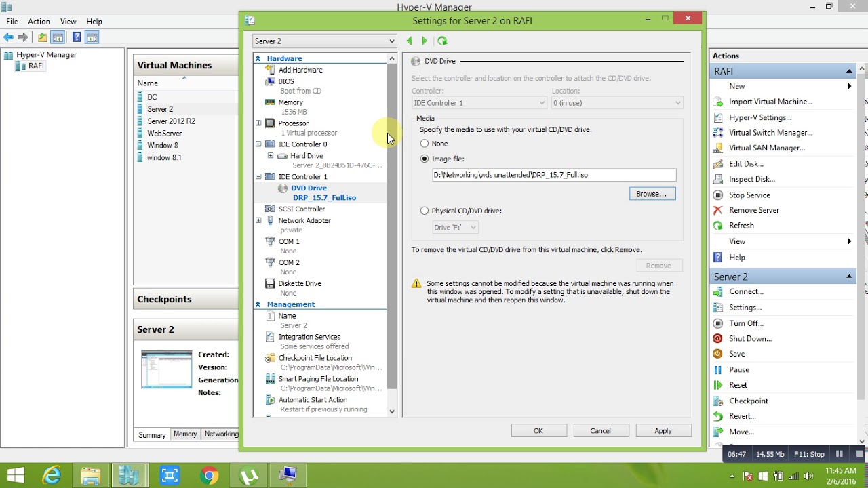Select Checkpoint File Location item

coord(315,358)
